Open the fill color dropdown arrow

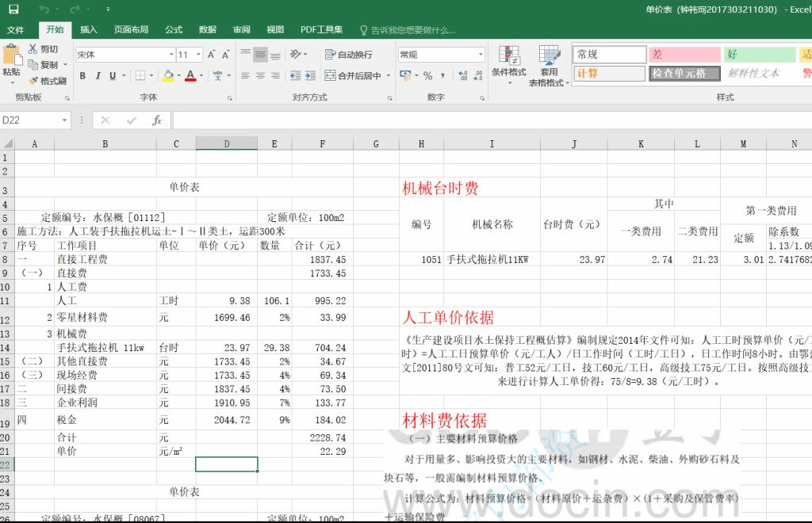tap(179, 75)
